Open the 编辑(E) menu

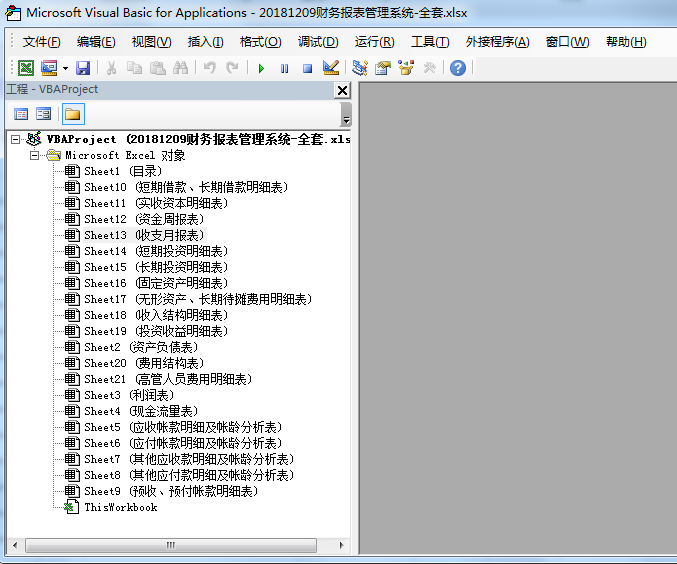click(x=96, y=42)
